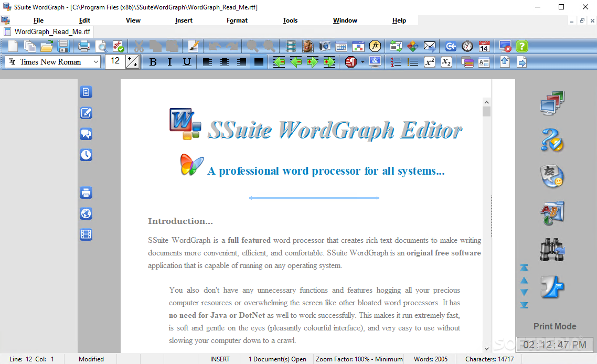The width and height of the screenshot is (597, 364).
Task: Center align the text
Action: point(225,62)
